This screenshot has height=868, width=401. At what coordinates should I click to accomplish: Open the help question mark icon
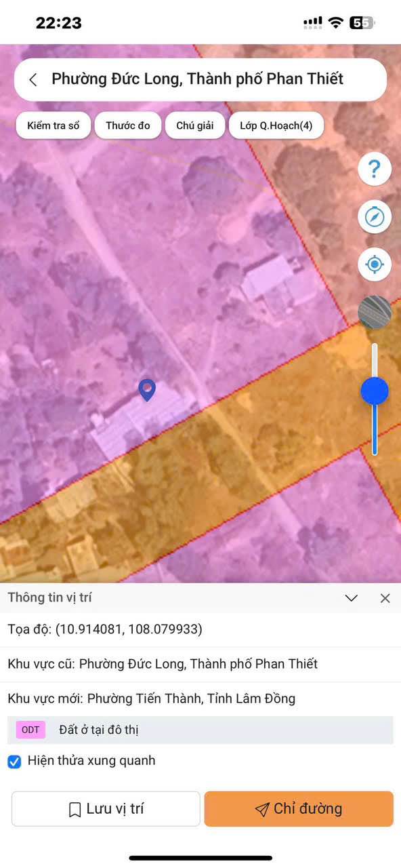coord(375,168)
